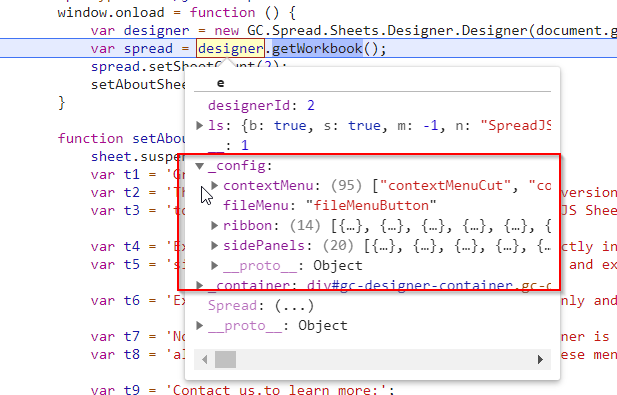This screenshot has width=617, height=395.
Task: Evaluate the Spread (...) getter
Action: 294,306
